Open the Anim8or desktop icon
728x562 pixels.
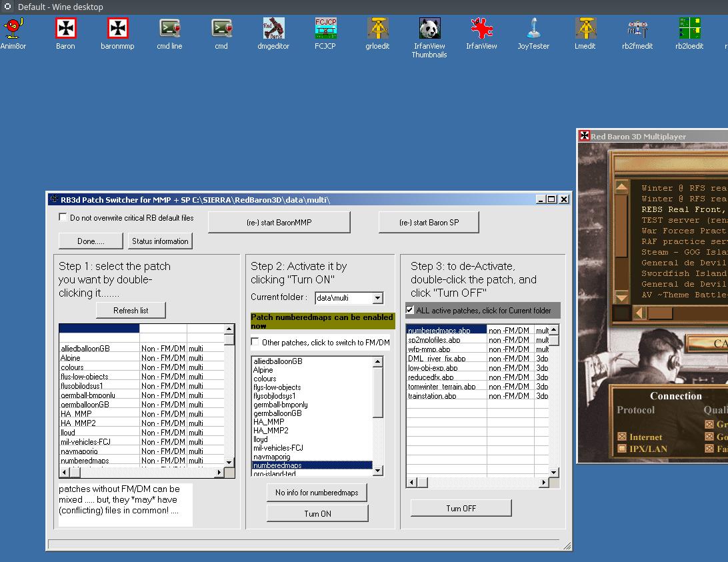[x=13, y=29]
